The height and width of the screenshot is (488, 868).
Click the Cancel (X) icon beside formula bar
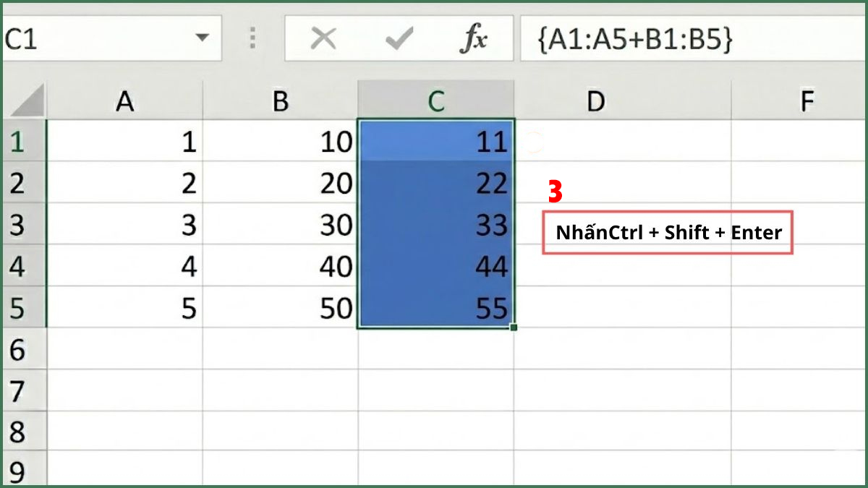[x=323, y=38]
